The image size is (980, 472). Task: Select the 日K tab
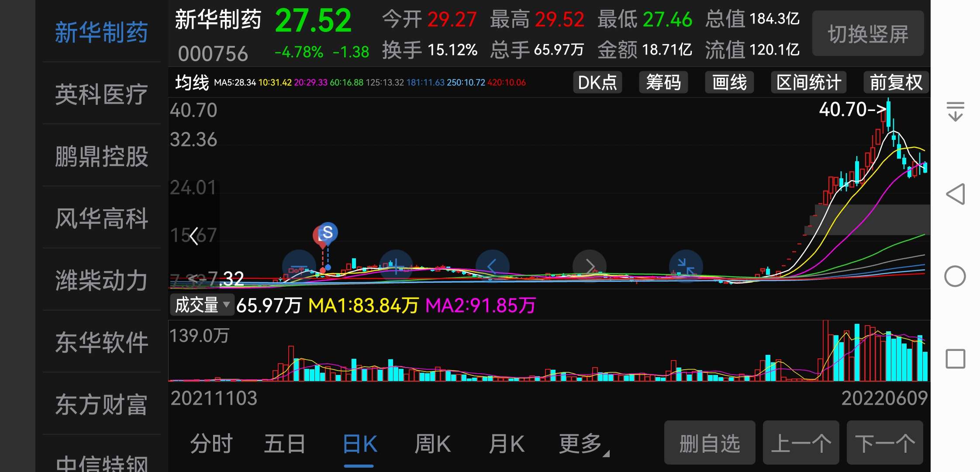coord(359,444)
